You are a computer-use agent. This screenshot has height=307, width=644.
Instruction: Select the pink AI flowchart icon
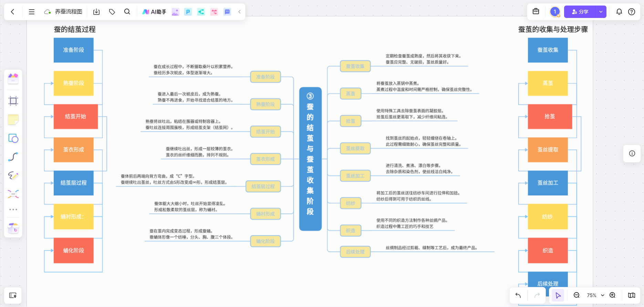tap(214, 12)
